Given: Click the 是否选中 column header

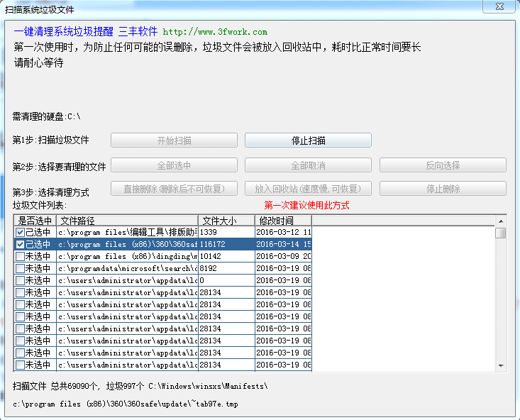Looking at the screenshot, I should (35, 221).
